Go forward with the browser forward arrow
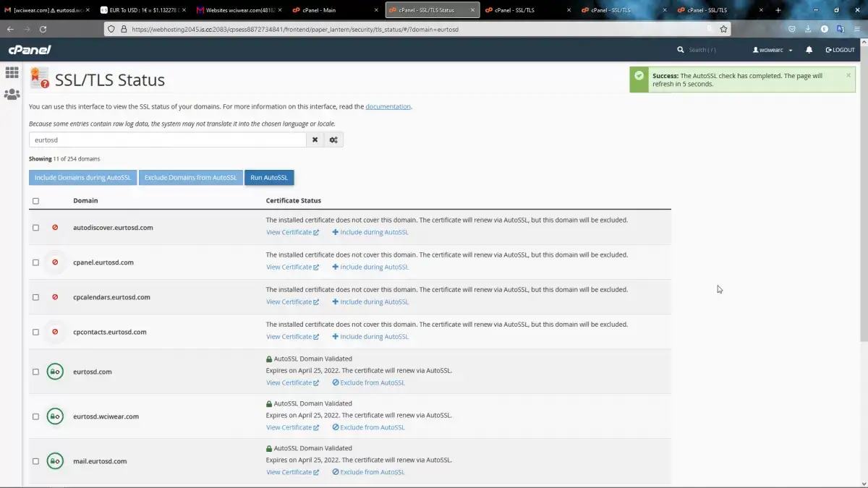 coord(27,29)
